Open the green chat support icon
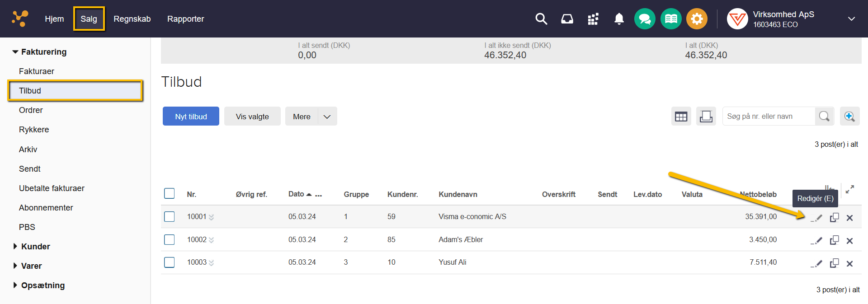 coord(645,19)
